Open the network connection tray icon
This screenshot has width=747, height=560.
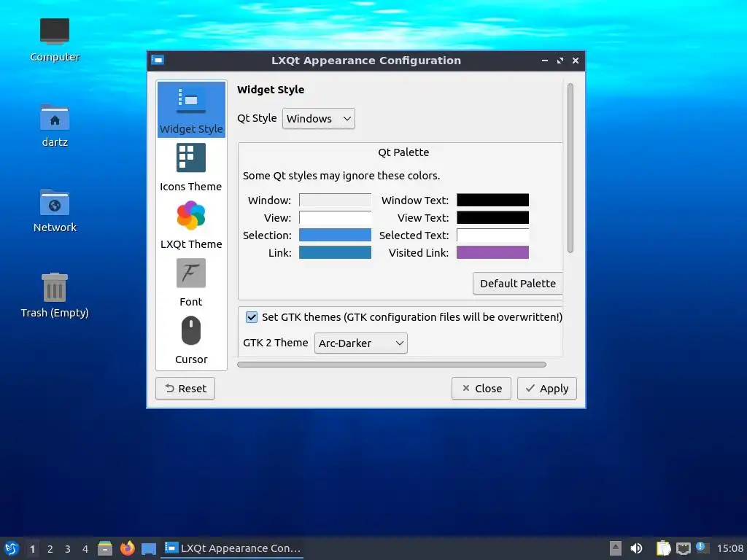click(x=683, y=548)
